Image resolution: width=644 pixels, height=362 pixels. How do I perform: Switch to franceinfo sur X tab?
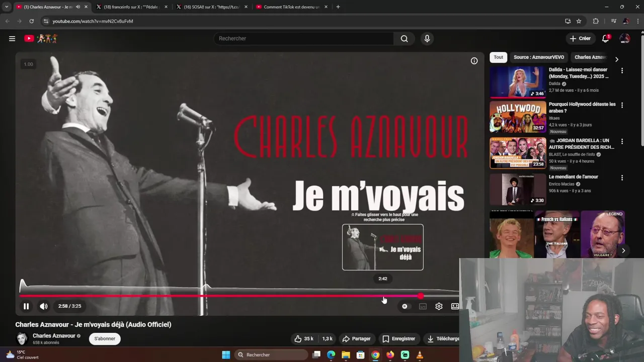click(132, 7)
